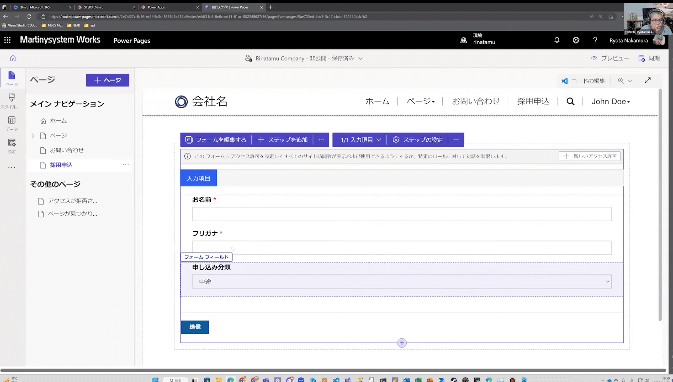Click the フォームを編集する button
The image size is (673, 382).
point(215,140)
